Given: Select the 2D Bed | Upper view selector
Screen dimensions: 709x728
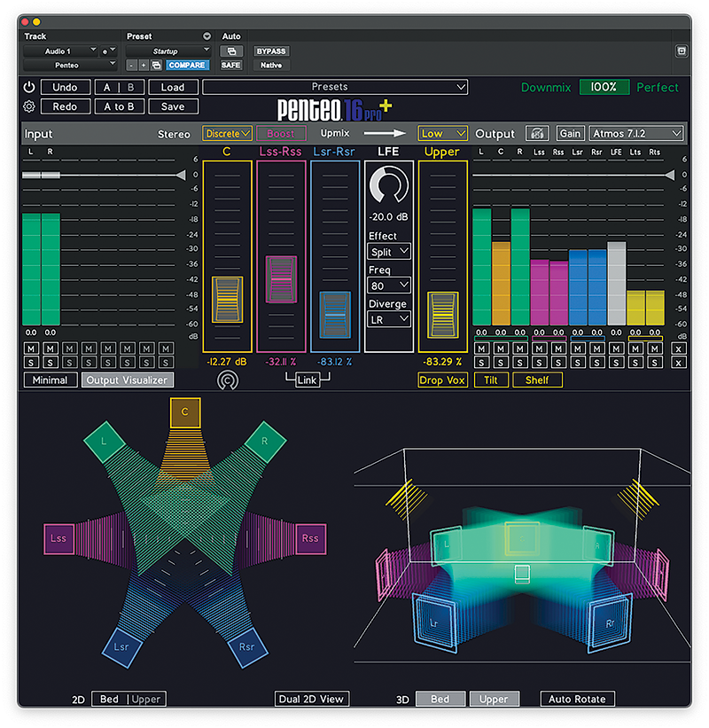Looking at the screenshot, I should (129, 700).
